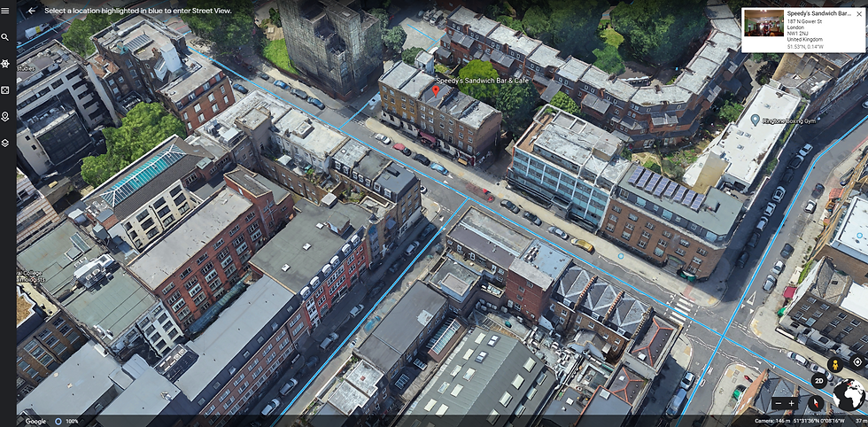
Task: Click the 100% loading indicator
Action: coord(66,422)
